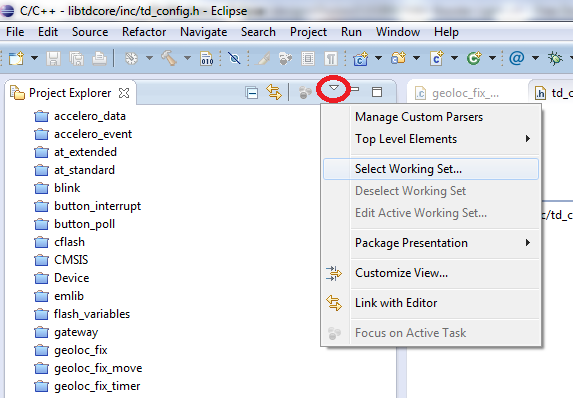Open the Navigate menu
The height and width of the screenshot is (398, 573).
204,32
